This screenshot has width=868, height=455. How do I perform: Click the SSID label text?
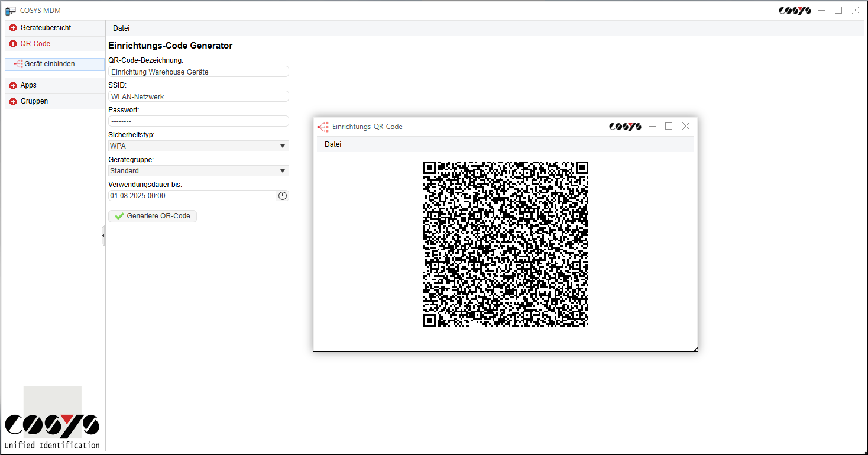pyautogui.click(x=117, y=85)
